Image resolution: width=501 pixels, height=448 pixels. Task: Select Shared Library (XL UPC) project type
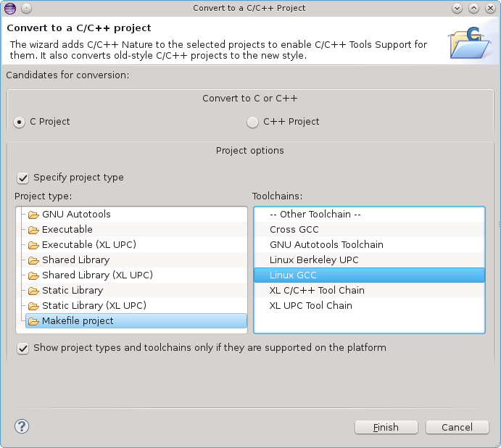(x=97, y=275)
